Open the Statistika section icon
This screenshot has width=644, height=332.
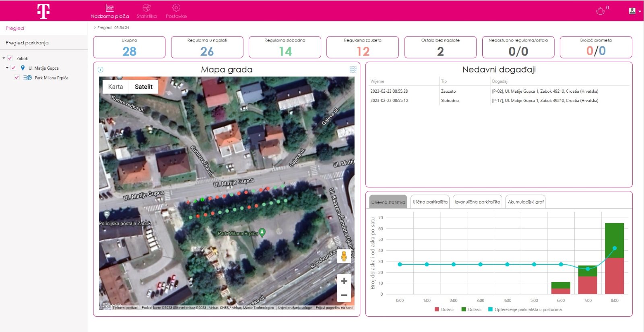click(147, 8)
